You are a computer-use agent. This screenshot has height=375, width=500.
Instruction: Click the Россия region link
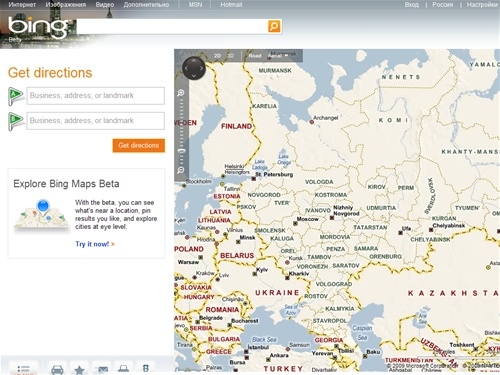tap(443, 5)
